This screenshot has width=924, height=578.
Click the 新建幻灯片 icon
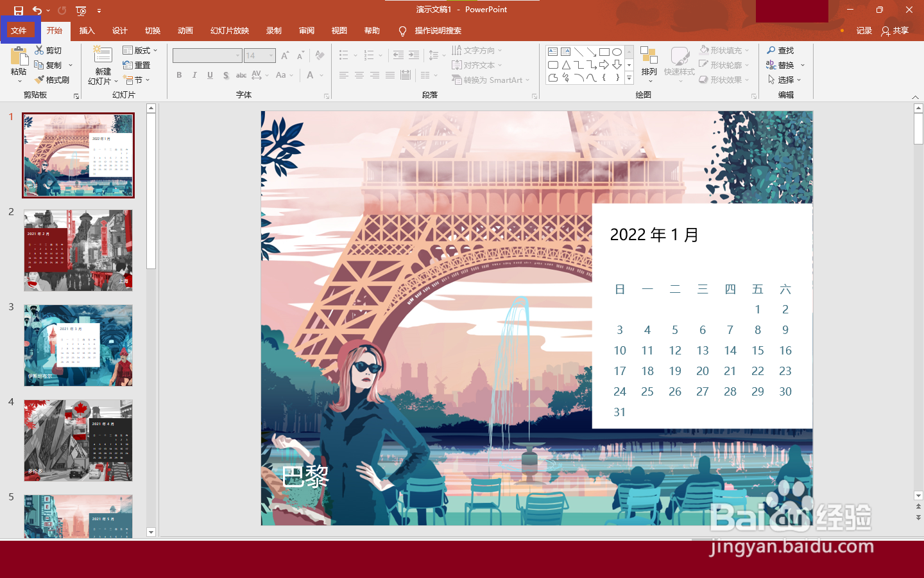pyautogui.click(x=103, y=55)
